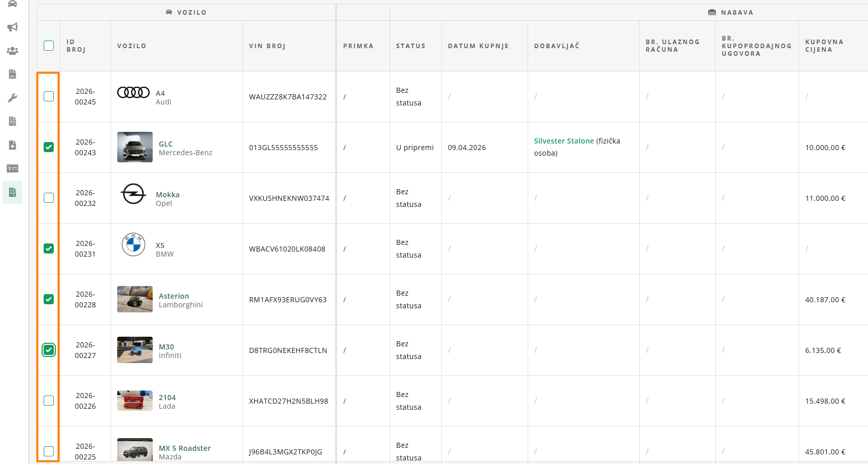This screenshot has height=464, width=868.
Task: Click the highlighted green document sidebar icon
Action: click(x=13, y=192)
